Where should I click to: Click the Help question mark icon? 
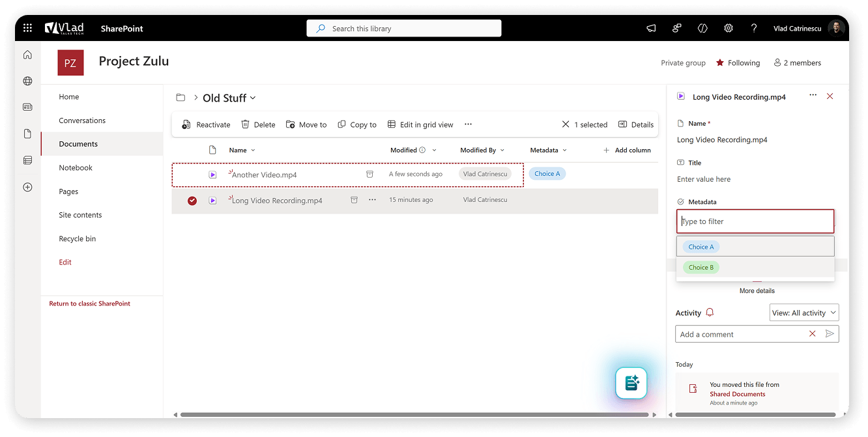(x=754, y=28)
